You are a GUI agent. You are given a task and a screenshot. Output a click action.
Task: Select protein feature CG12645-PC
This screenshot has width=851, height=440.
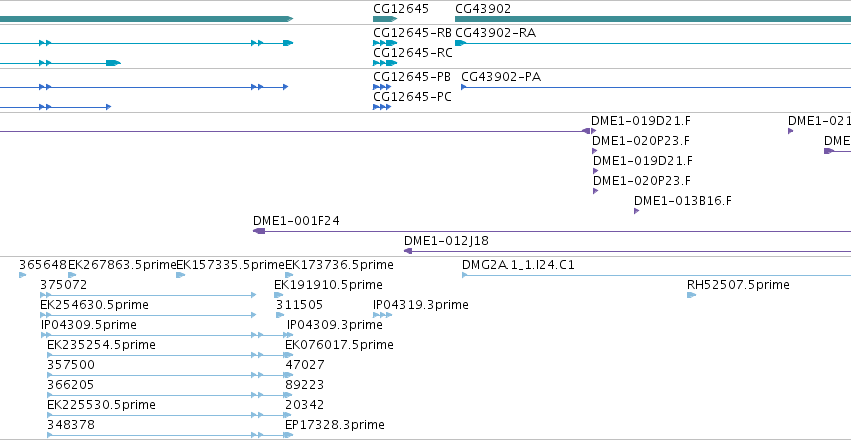coord(412,97)
